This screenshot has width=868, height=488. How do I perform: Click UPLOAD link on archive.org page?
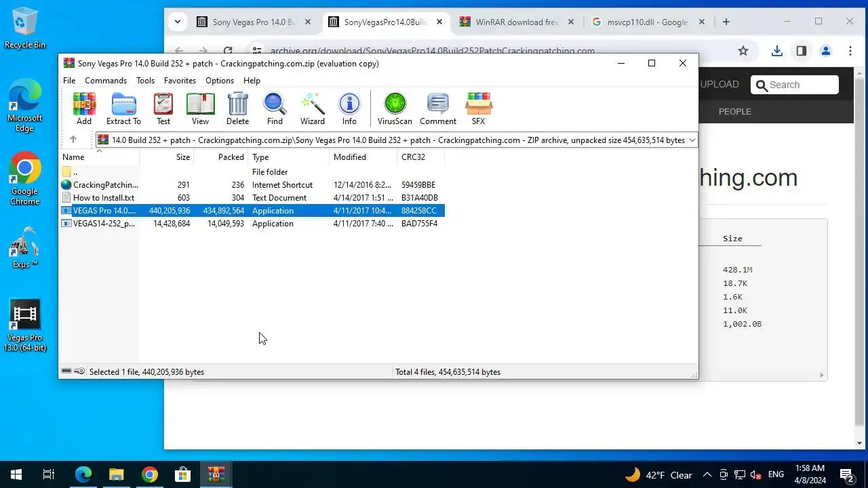[x=719, y=84]
